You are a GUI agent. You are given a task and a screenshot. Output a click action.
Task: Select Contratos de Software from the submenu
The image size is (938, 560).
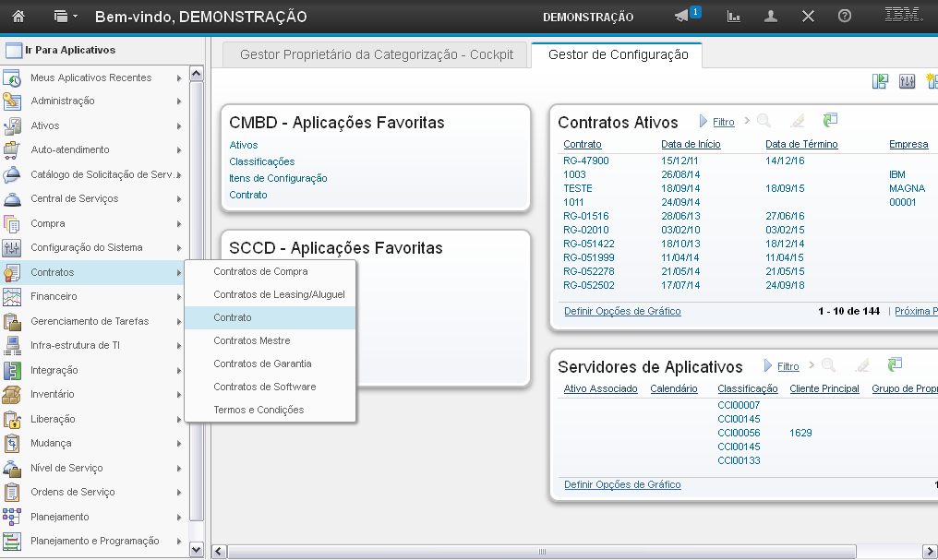(264, 387)
